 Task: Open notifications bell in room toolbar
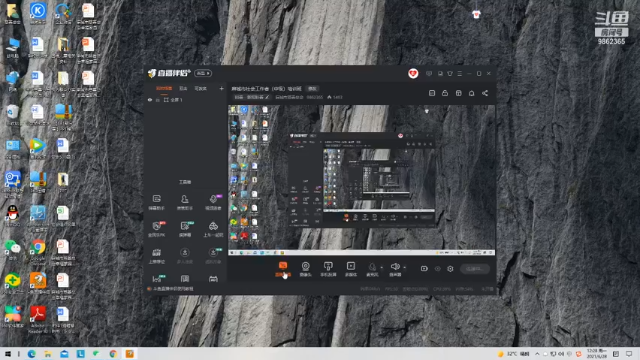pos(471,93)
